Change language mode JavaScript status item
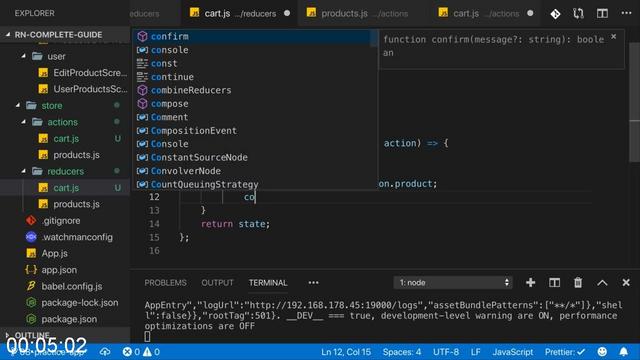Screen dimensions: 640x360 pos(513,352)
